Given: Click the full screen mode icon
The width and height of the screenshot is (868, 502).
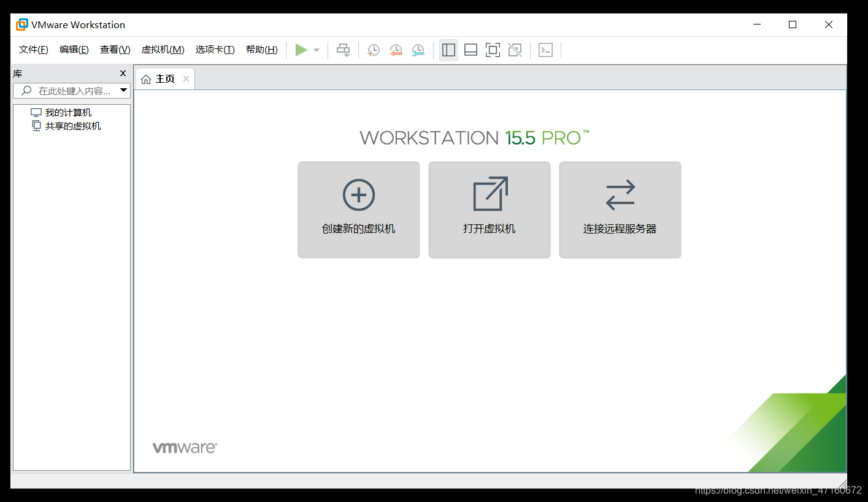Looking at the screenshot, I should pos(493,50).
